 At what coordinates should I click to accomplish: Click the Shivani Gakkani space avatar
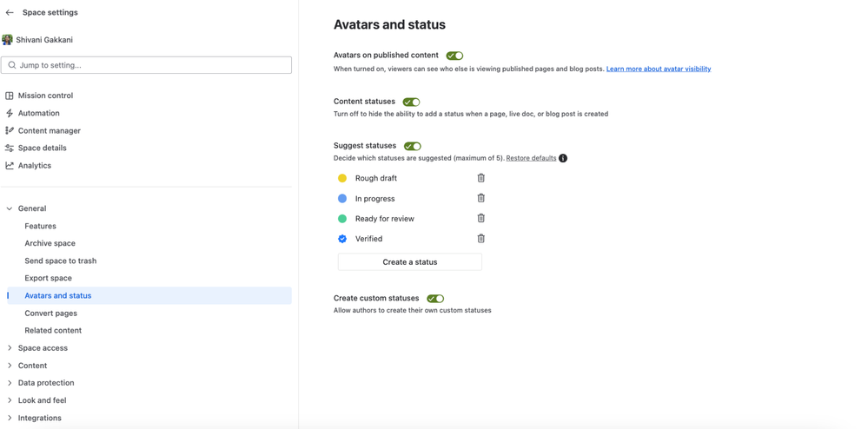point(8,40)
